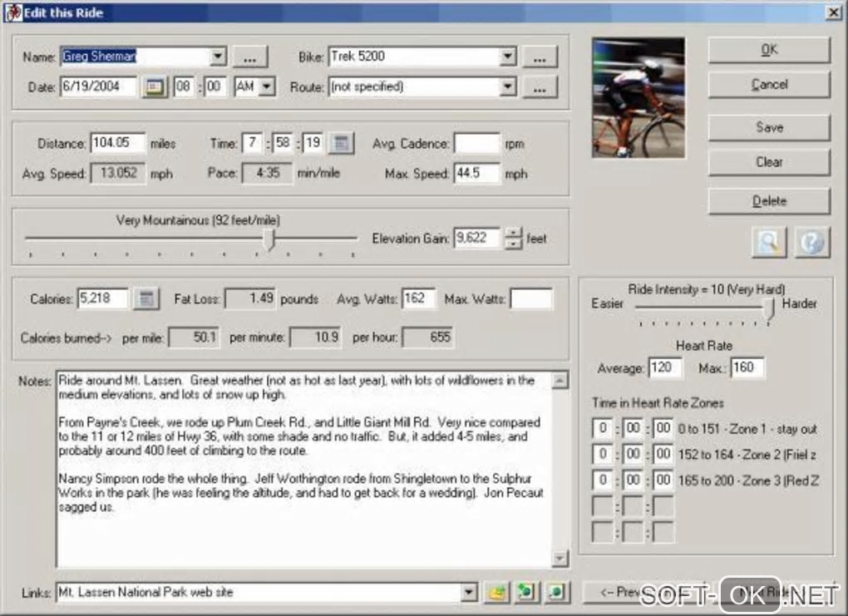The height and width of the screenshot is (616, 848).
Task: Click the Ride Intensity slider handle
Action: (768, 310)
